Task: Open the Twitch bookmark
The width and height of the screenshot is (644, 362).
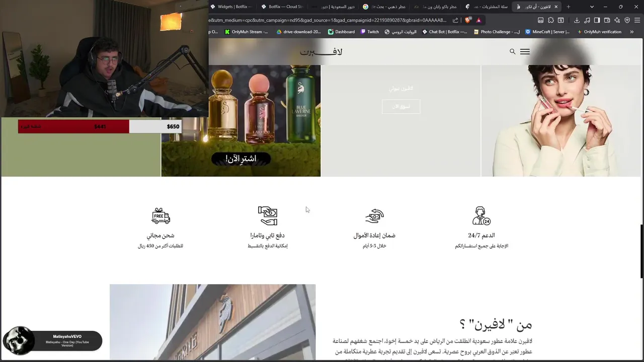Action: click(x=370, y=32)
